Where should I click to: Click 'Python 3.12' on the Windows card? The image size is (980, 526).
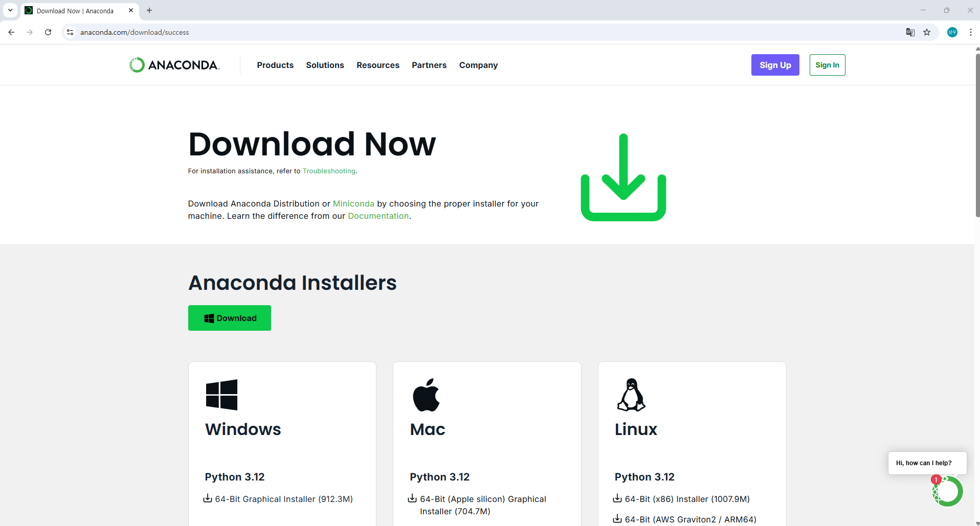235,477
